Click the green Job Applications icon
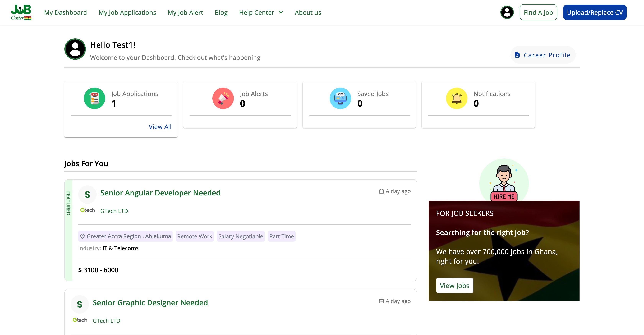The width and height of the screenshot is (644, 335). click(x=94, y=98)
